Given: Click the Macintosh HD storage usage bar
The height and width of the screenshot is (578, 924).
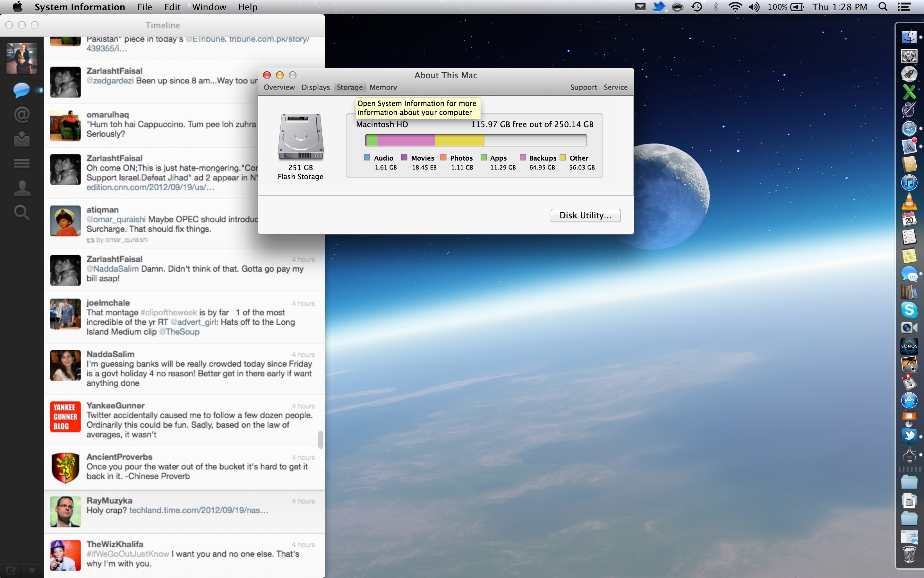Looking at the screenshot, I should pyautogui.click(x=476, y=140).
